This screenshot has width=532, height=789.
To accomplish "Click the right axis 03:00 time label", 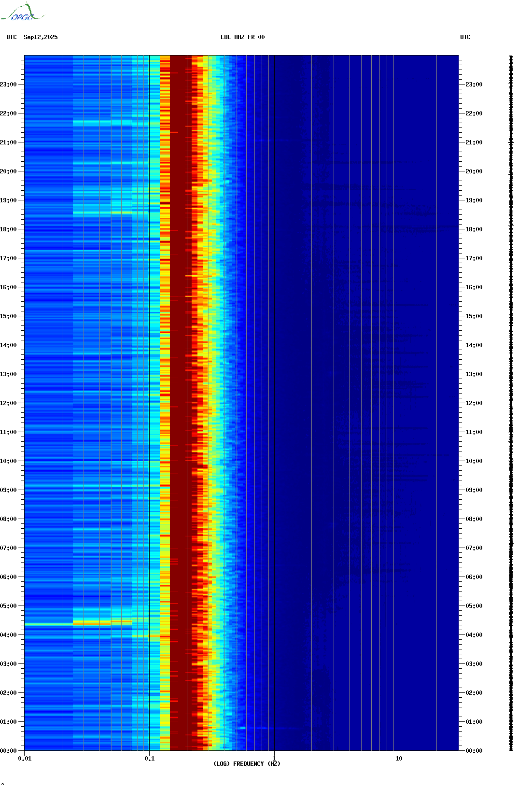I will coord(474,664).
